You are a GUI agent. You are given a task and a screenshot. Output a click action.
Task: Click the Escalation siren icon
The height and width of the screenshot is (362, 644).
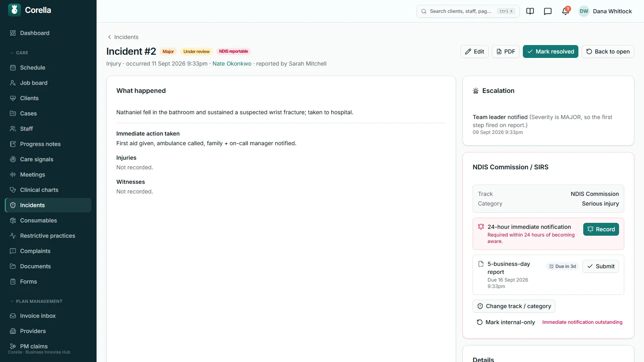click(x=476, y=91)
